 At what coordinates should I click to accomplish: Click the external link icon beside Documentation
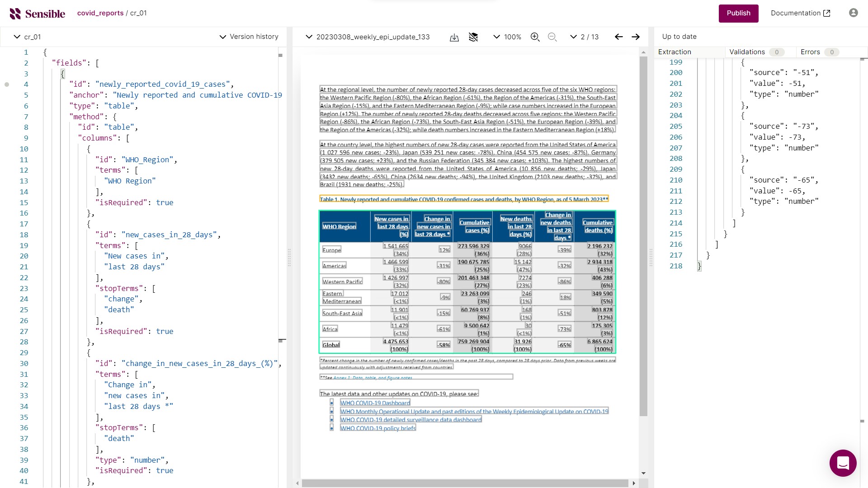[x=827, y=14]
